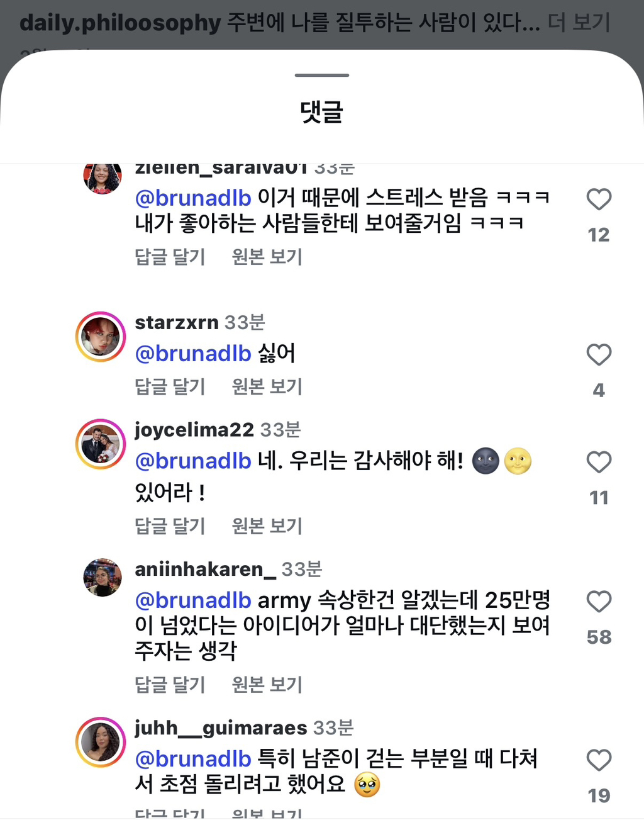Show original text of aniinhakaren_ comment
The image size is (644, 820).
point(267,684)
